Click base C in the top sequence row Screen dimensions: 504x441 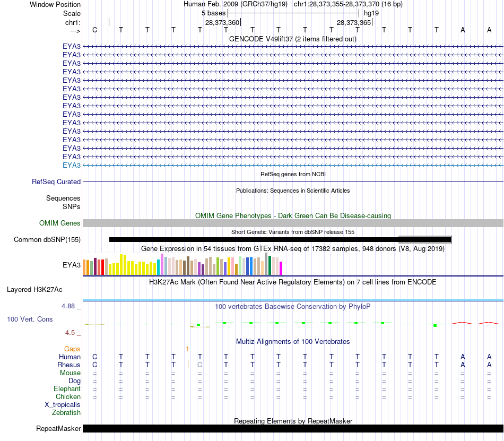pos(94,30)
